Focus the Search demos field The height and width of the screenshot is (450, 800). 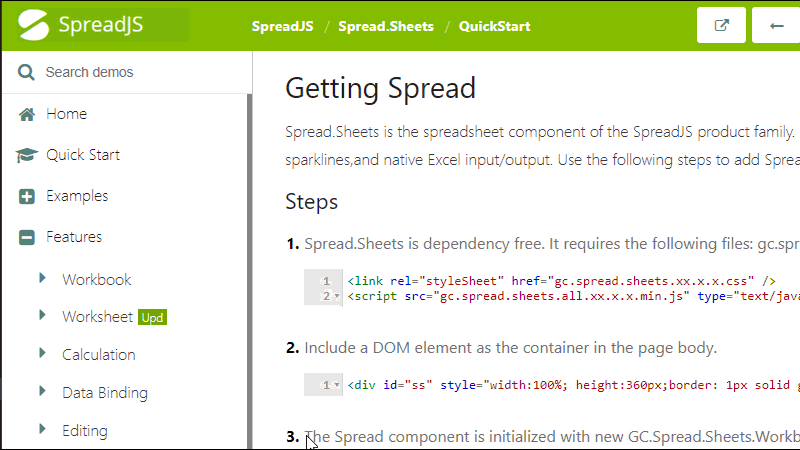(x=130, y=72)
